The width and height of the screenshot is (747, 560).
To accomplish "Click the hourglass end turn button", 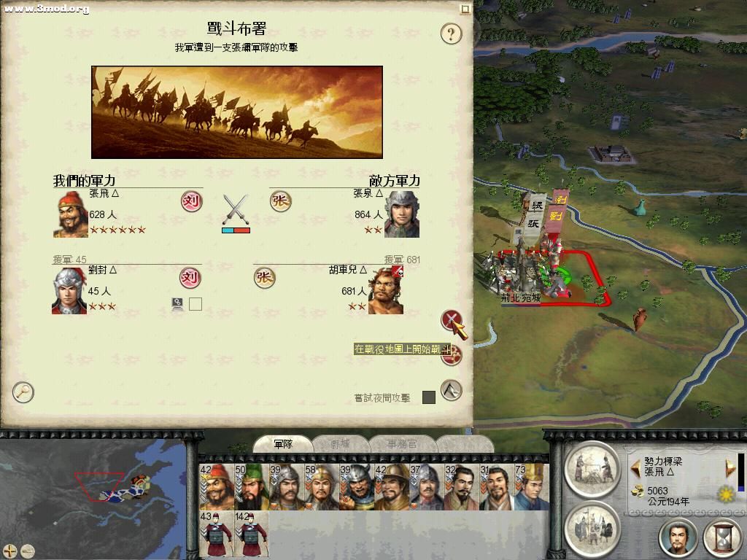I will pos(723,537).
